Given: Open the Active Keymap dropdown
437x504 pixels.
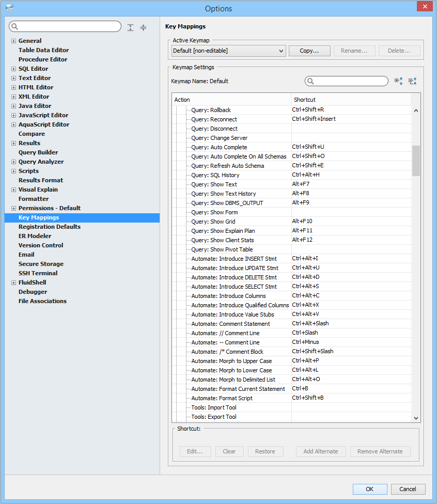Looking at the screenshot, I should [229, 51].
